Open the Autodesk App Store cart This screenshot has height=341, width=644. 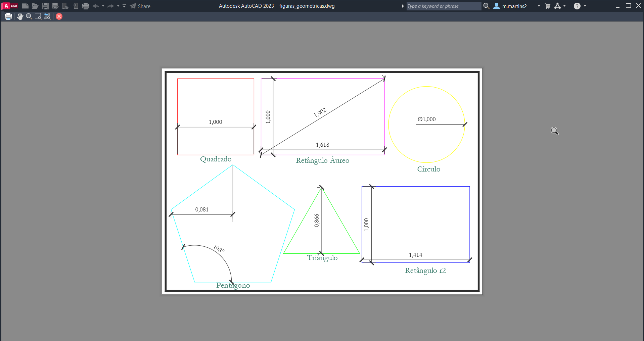[548, 6]
